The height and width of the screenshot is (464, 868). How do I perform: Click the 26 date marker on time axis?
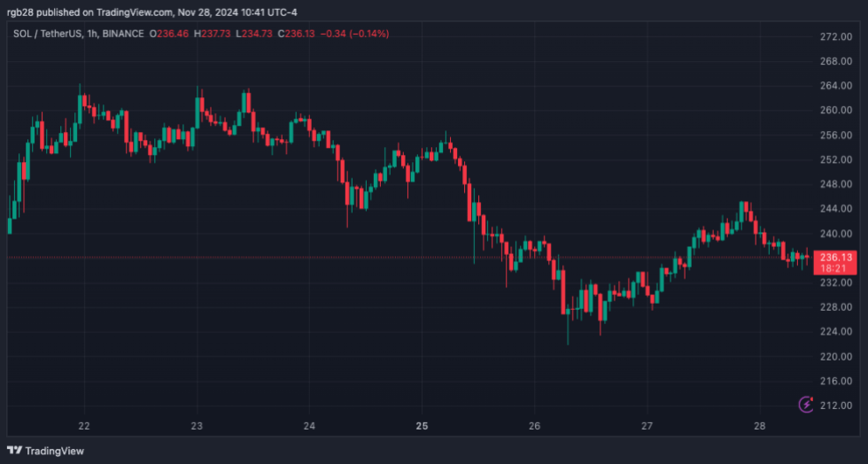(x=534, y=426)
